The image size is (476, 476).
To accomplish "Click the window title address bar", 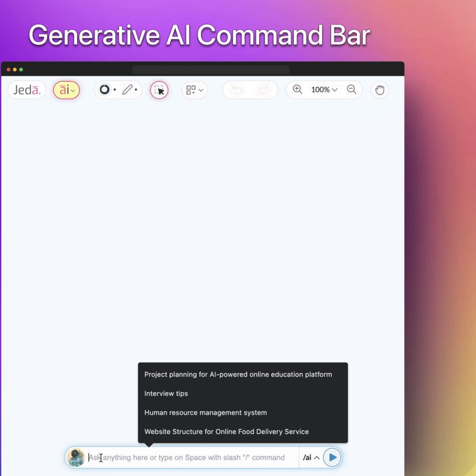I will (211, 70).
